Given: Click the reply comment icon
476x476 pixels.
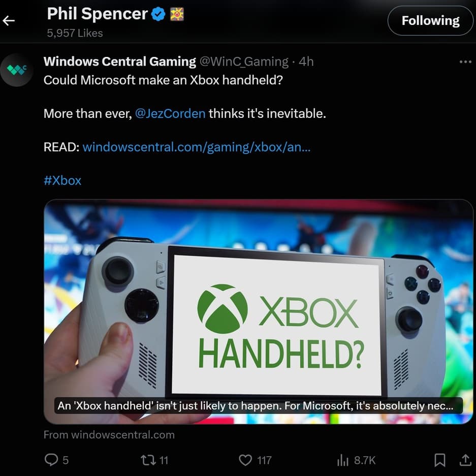Looking at the screenshot, I should (51, 460).
